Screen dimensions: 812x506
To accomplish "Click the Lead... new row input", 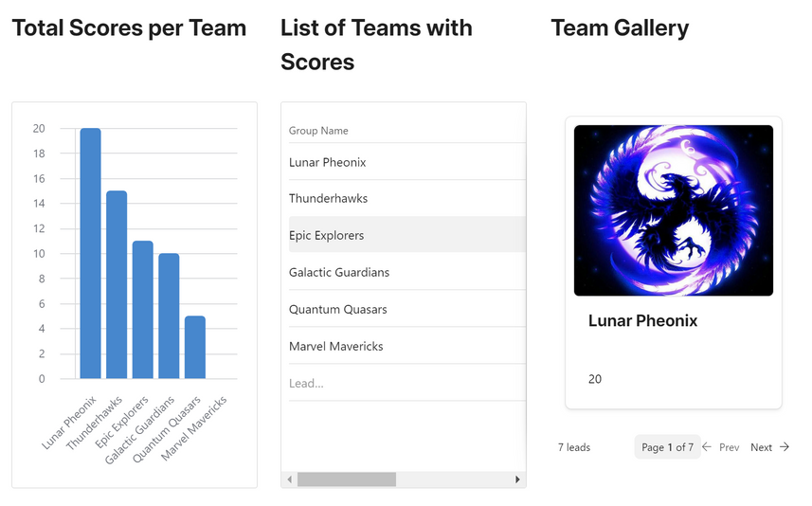I will coord(407,383).
